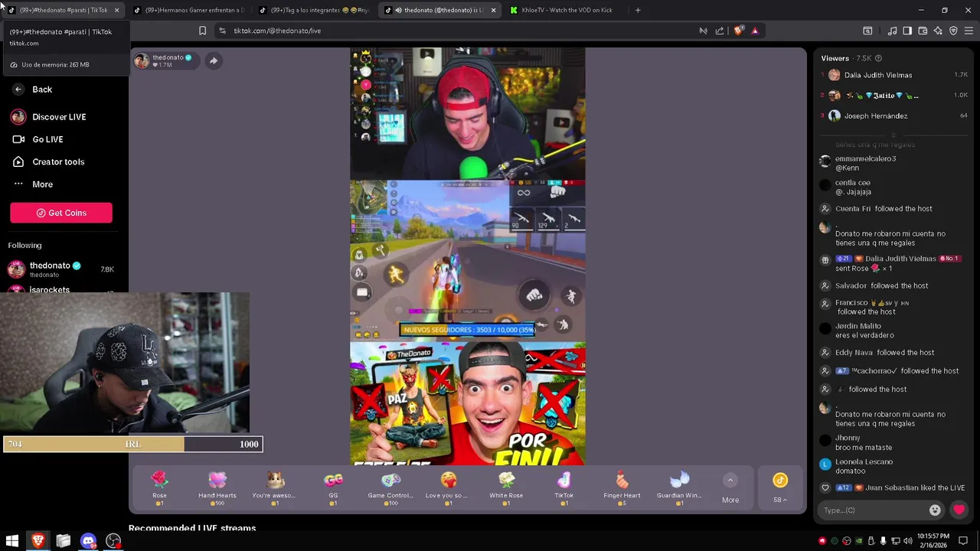Bookmark this page icon in address bar
The height and width of the screenshot is (551, 980).
point(202,31)
